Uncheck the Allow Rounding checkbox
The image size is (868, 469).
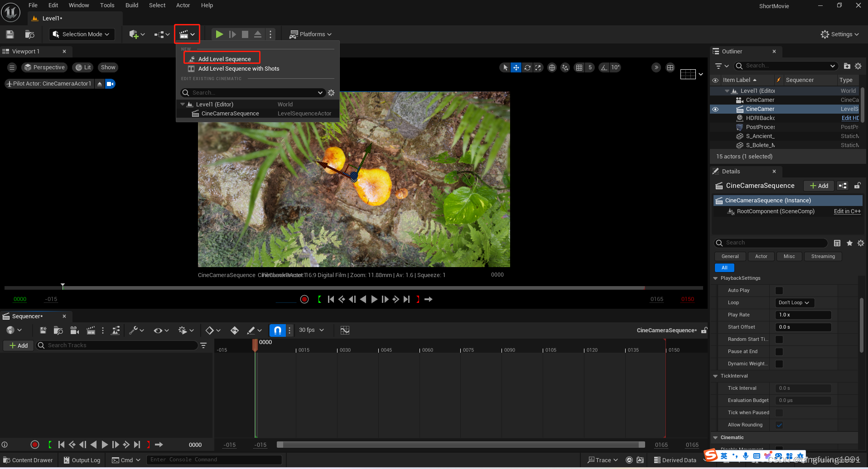pos(779,425)
